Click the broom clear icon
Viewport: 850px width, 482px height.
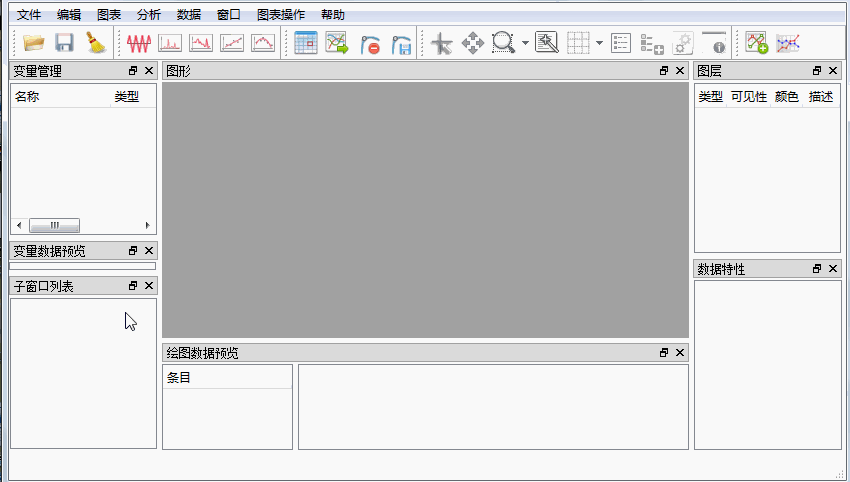tap(96, 43)
